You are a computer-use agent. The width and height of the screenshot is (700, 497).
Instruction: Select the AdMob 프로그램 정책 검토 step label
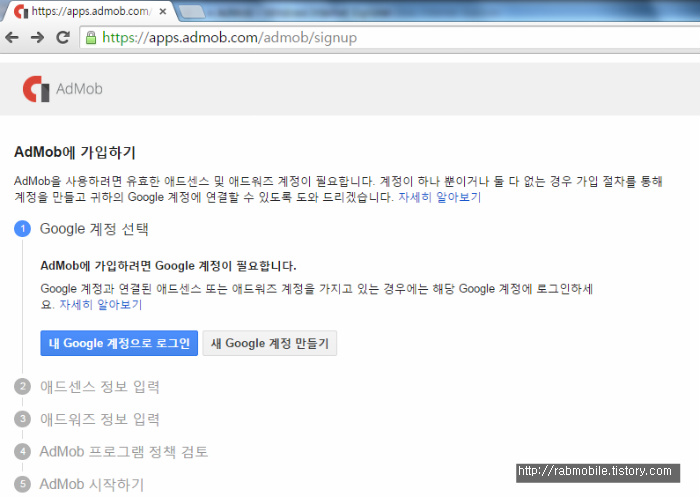coord(124,452)
